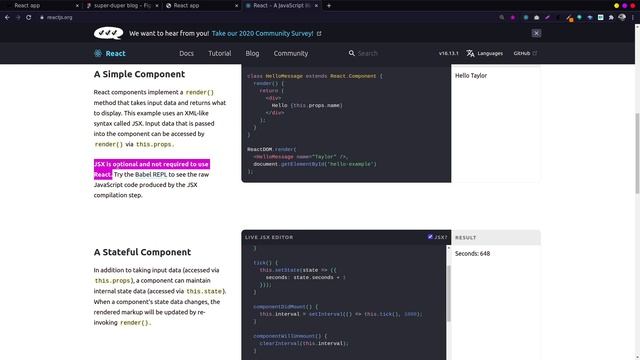Go forward using the browser forward arrow
The height and width of the screenshot is (360, 640).
18,18
